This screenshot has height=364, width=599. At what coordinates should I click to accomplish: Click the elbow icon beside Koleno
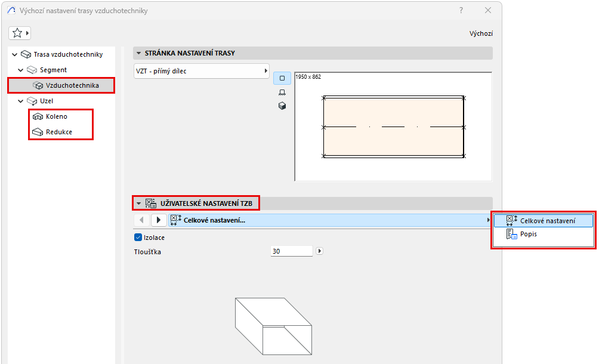click(38, 116)
